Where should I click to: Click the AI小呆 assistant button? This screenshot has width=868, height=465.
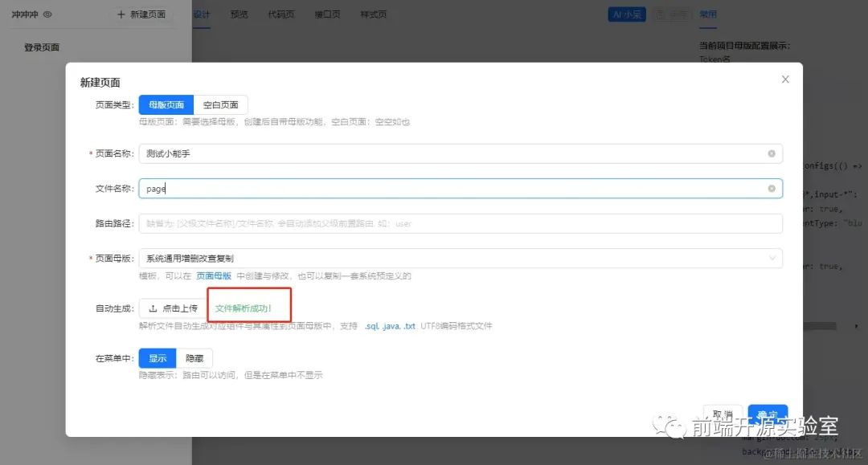[626, 14]
